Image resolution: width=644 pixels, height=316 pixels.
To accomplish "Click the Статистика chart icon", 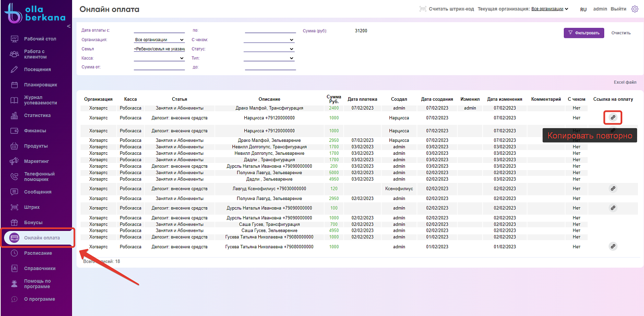I will tap(14, 115).
